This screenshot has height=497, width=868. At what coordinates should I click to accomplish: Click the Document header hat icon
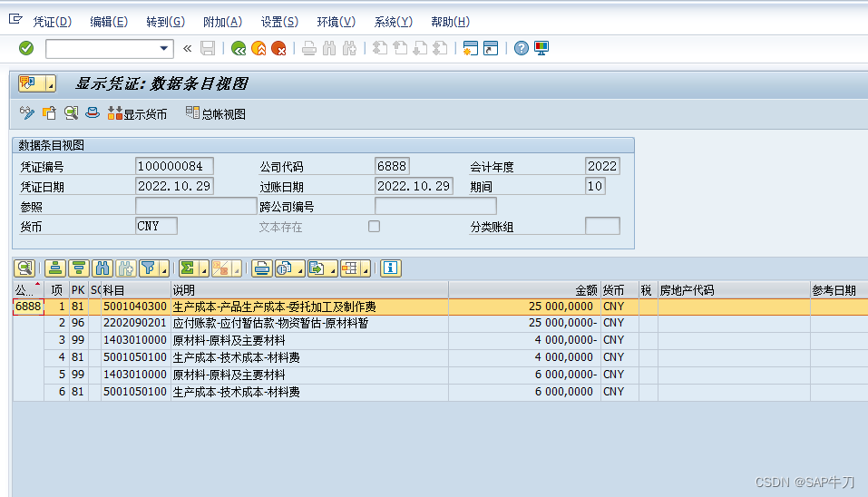coord(93,113)
